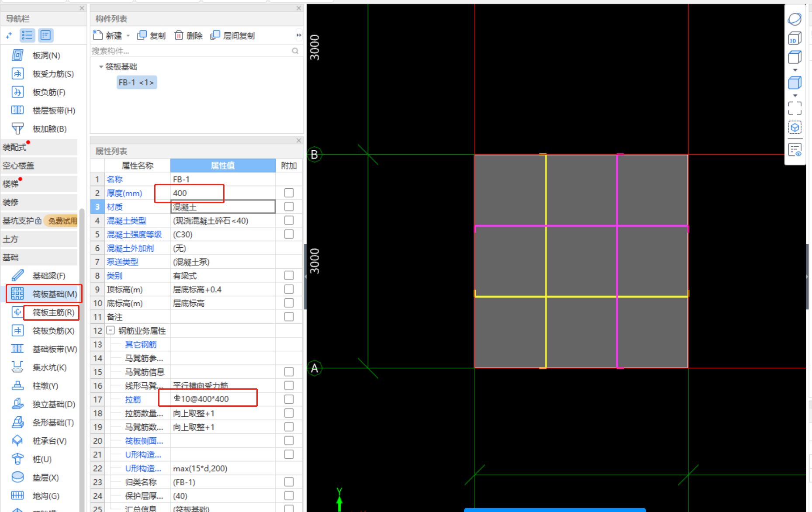Open the 新建 dropdown arrow
The width and height of the screenshot is (812, 512).
[x=128, y=36]
